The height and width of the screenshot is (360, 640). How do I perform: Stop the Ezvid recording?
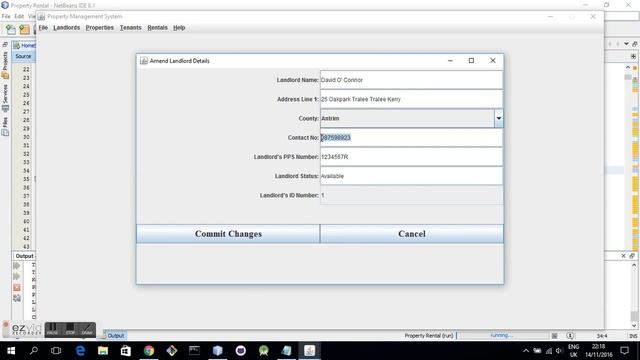(70, 329)
